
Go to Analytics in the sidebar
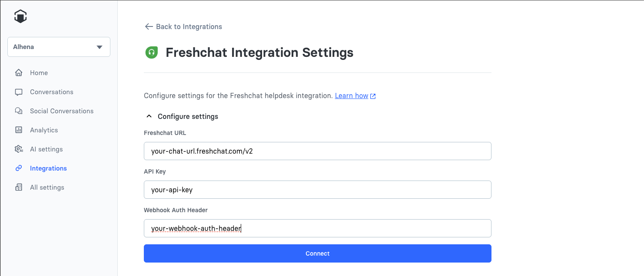44,130
